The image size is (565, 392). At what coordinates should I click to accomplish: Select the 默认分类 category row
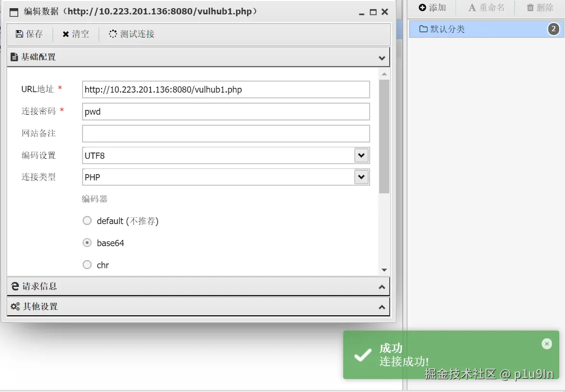pos(486,29)
